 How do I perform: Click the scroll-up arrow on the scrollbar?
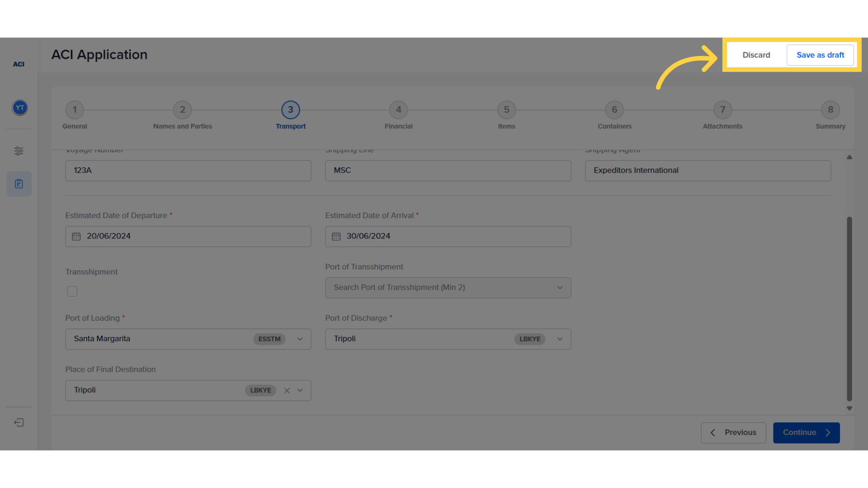click(849, 157)
